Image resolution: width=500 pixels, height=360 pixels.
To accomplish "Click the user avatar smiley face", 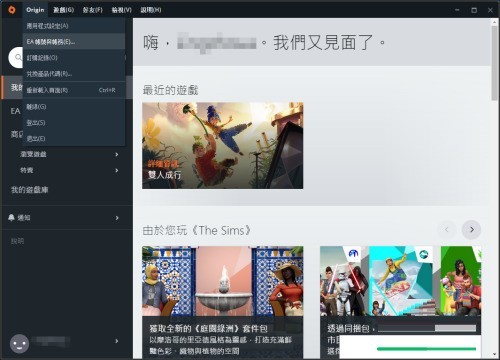I will 19,344.
